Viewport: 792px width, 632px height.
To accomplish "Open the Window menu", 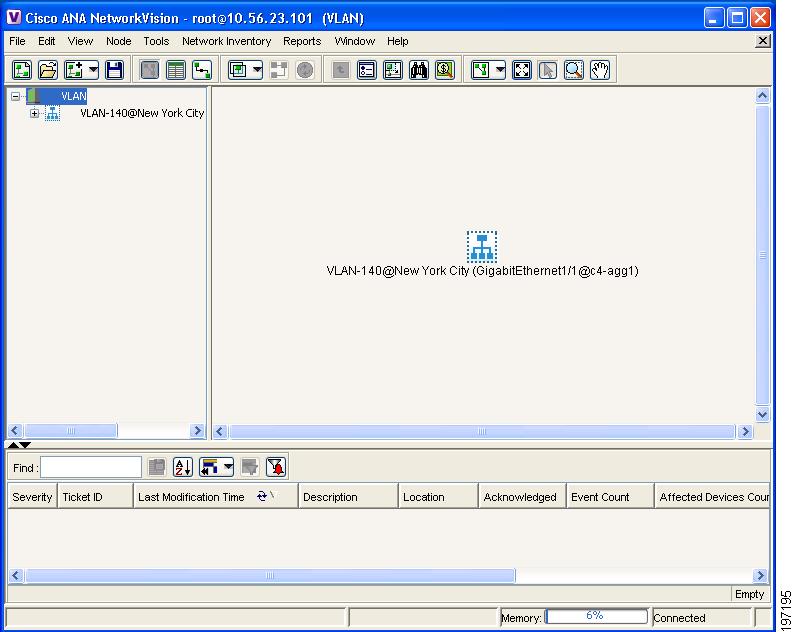I will tap(355, 41).
